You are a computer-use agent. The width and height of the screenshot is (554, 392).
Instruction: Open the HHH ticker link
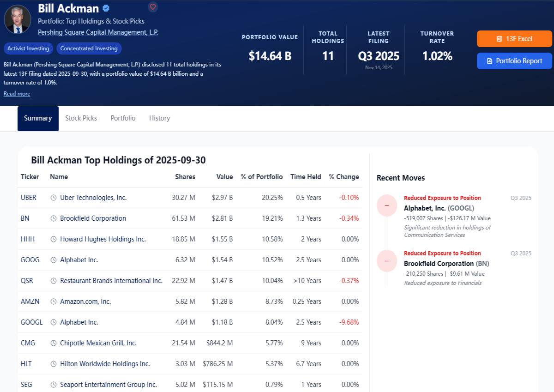coord(28,239)
